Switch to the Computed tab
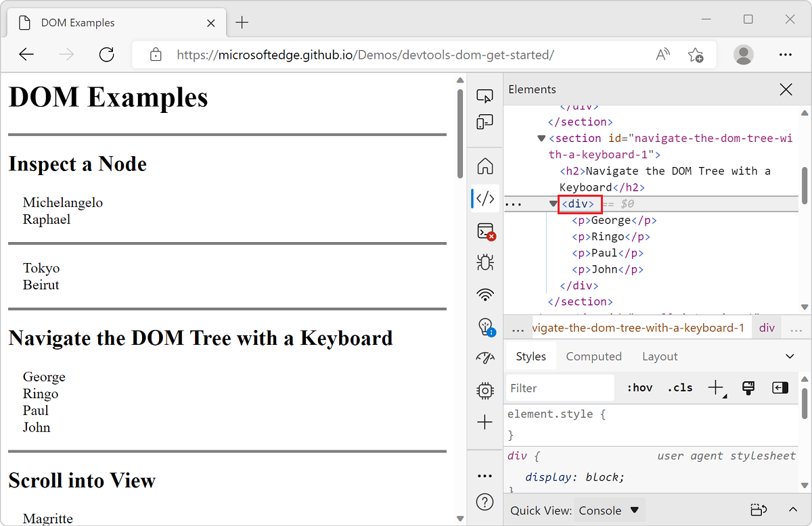 click(593, 356)
